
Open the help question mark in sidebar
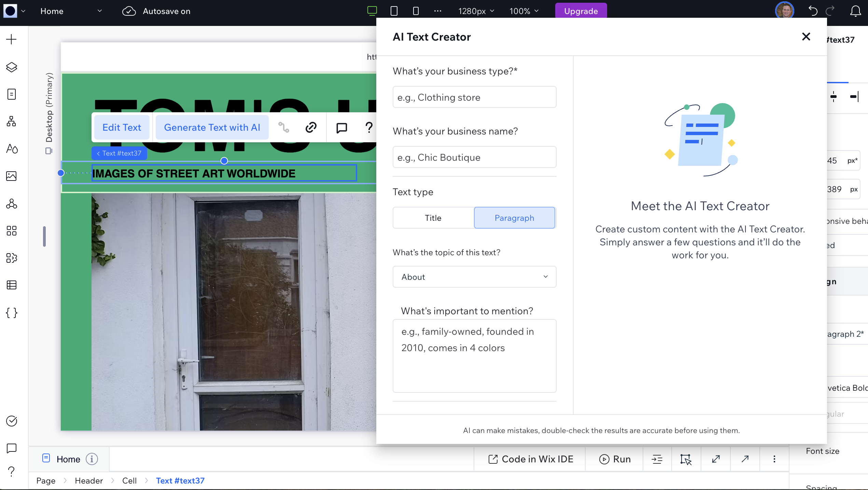click(12, 472)
